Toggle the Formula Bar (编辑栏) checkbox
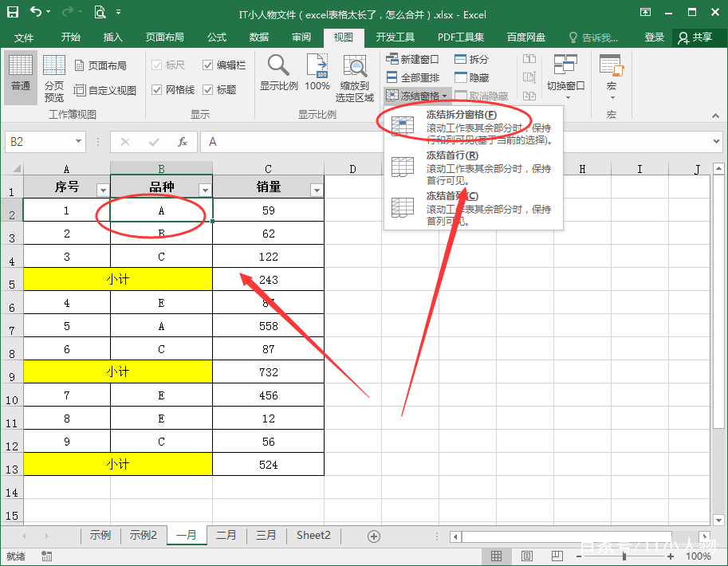This screenshot has width=728, height=566. (x=207, y=65)
